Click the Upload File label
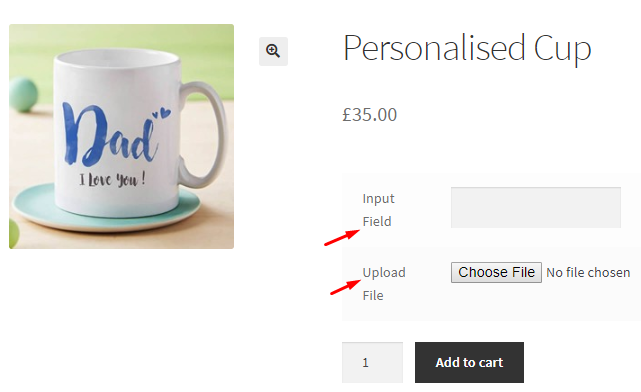Viewport: 641px width, 392px height. coord(383,284)
